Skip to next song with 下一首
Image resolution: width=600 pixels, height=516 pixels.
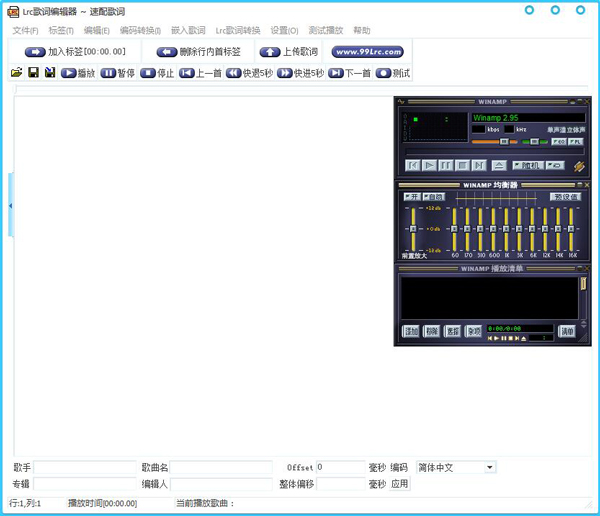pos(350,73)
